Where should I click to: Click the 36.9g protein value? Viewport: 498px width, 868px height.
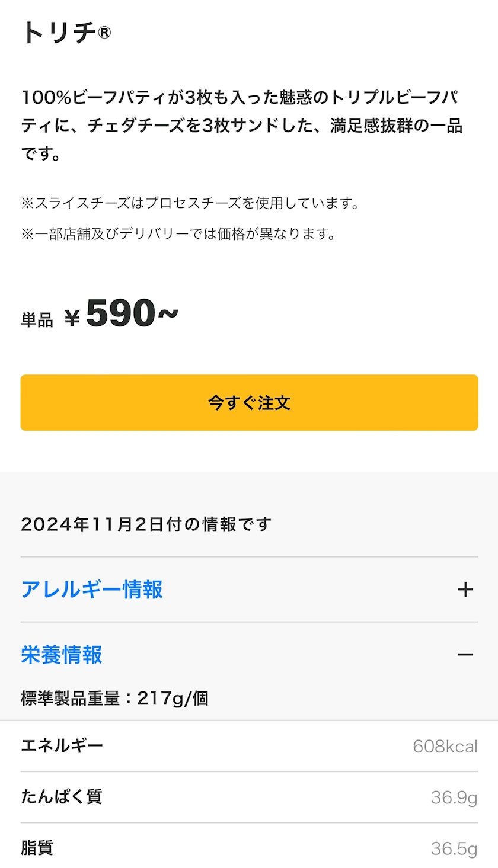pos(454,797)
